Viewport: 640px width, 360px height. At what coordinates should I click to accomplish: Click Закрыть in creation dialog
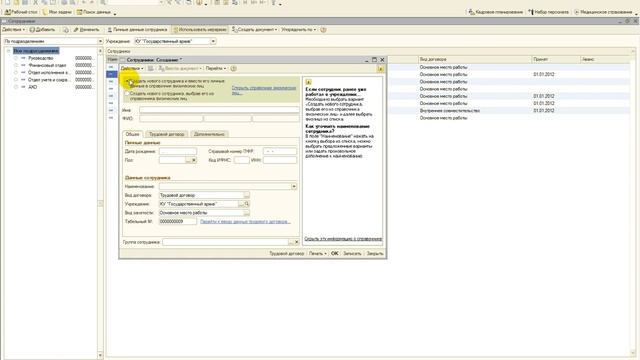(x=375, y=253)
